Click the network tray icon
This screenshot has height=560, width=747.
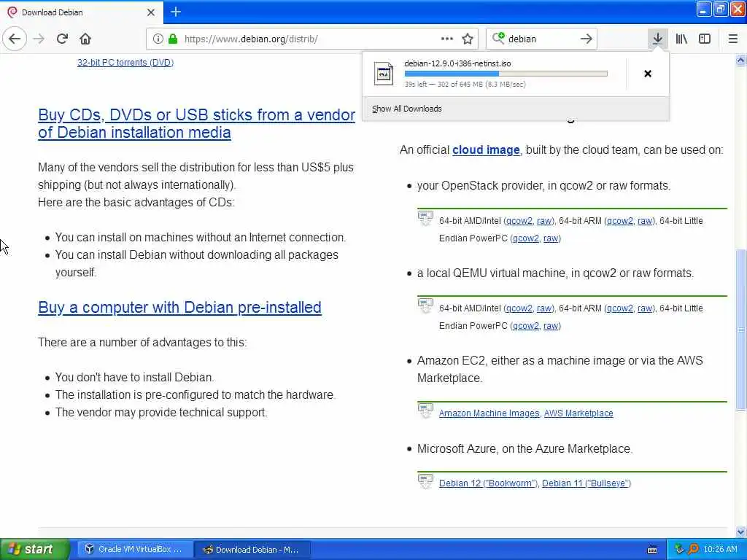(x=679, y=550)
